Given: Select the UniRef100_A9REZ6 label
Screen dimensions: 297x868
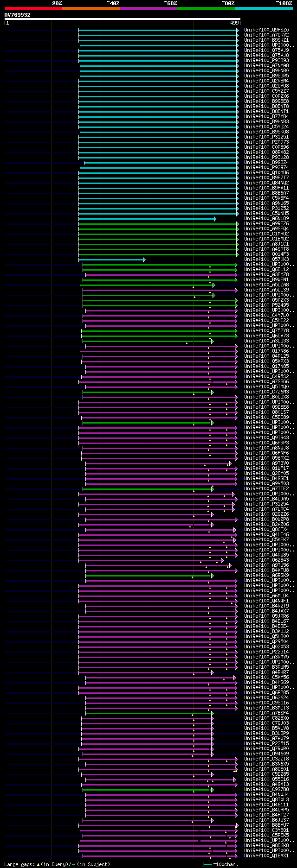Looking at the screenshot, I should click(x=266, y=224).
